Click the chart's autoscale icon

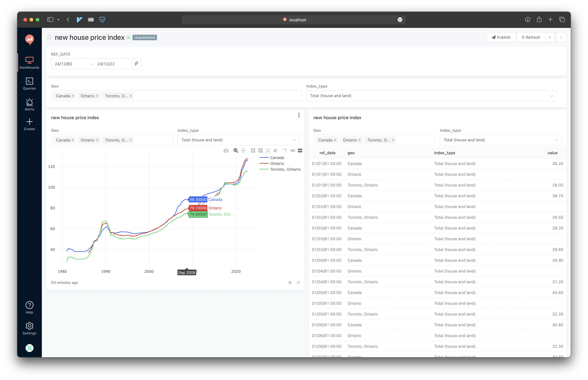point(268,151)
